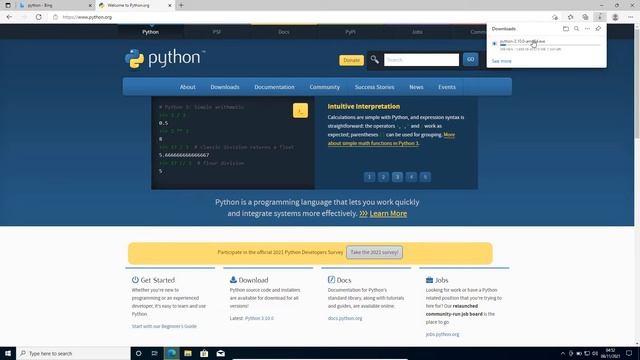This screenshot has width=640, height=360.
Task: Select the Welcome to Python.org tab
Action: tap(135, 5)
